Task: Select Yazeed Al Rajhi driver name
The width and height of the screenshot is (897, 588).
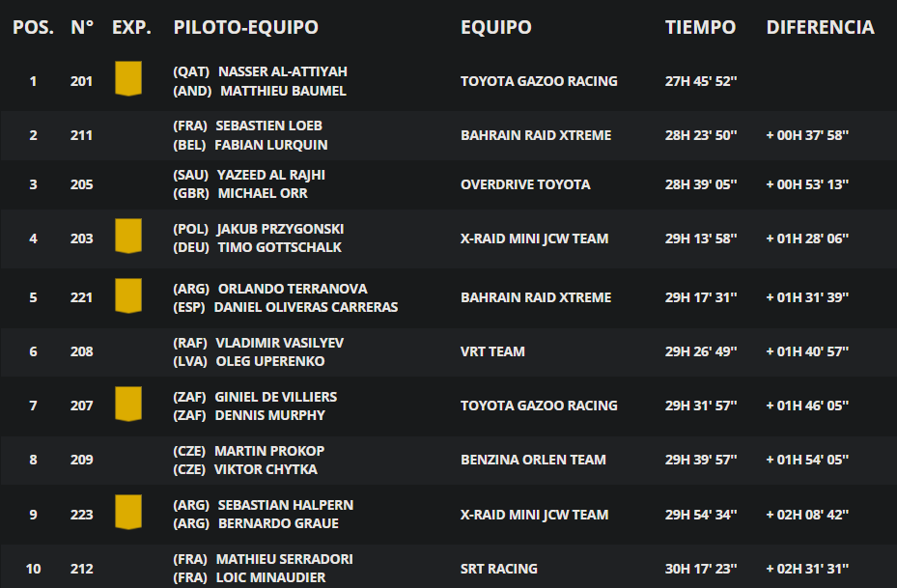Action: (x=271, y=175)
